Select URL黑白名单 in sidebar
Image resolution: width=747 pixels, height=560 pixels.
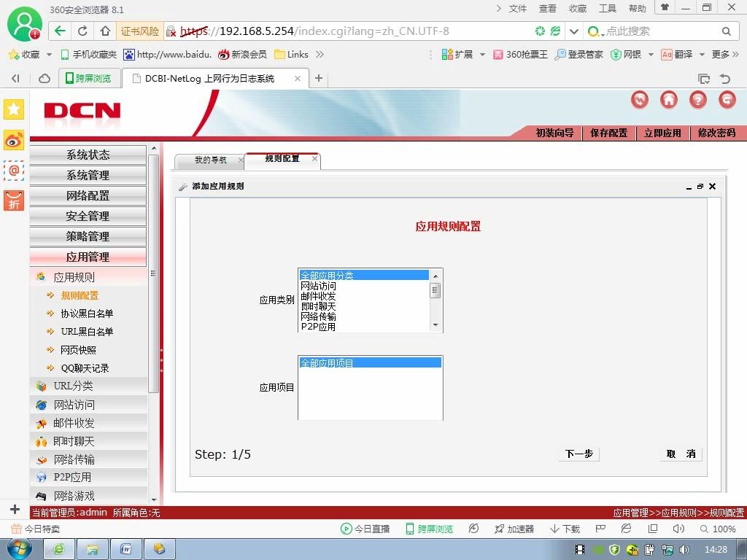(x=87, y=332)
